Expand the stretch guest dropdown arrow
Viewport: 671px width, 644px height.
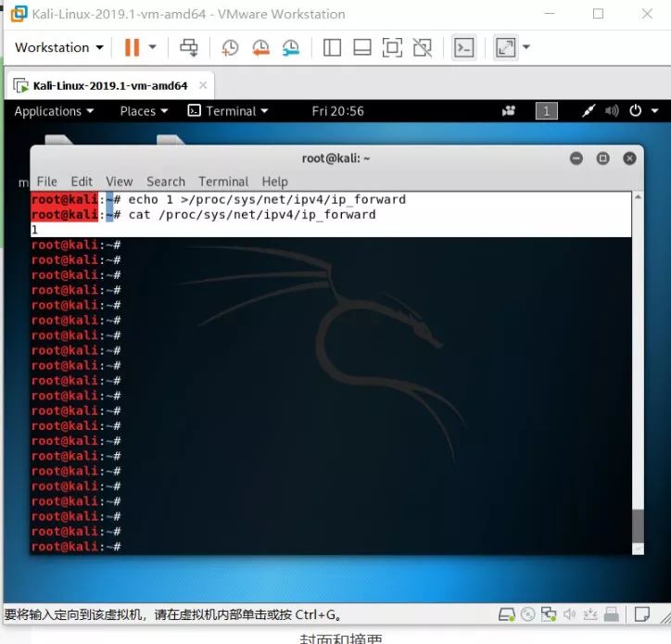(526, 46)
